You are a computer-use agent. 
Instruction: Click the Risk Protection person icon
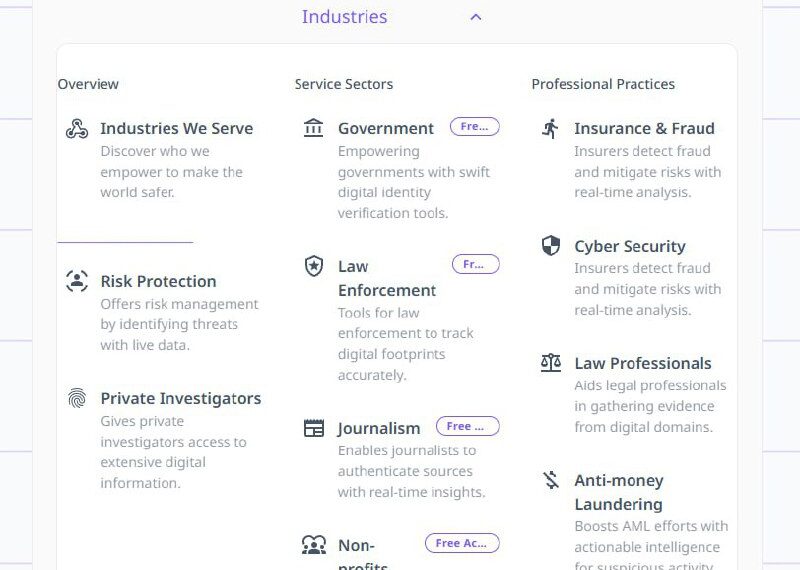77,281
